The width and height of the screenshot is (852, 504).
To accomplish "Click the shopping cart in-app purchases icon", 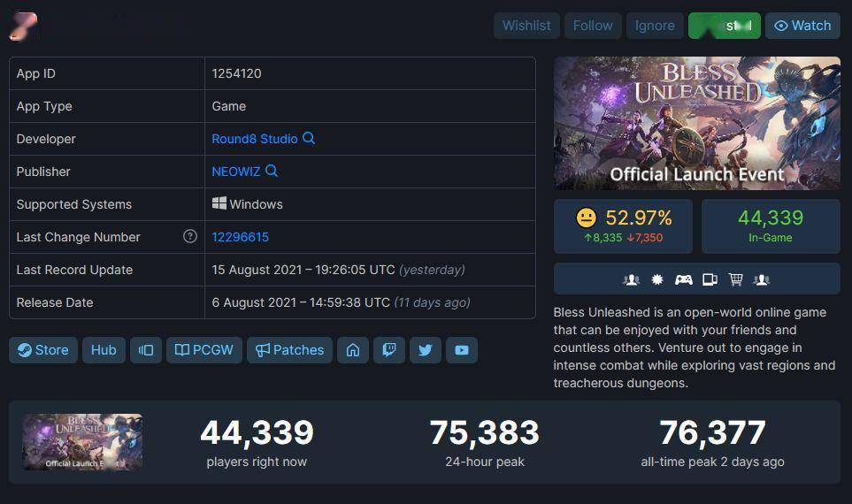I will (736, 279).
